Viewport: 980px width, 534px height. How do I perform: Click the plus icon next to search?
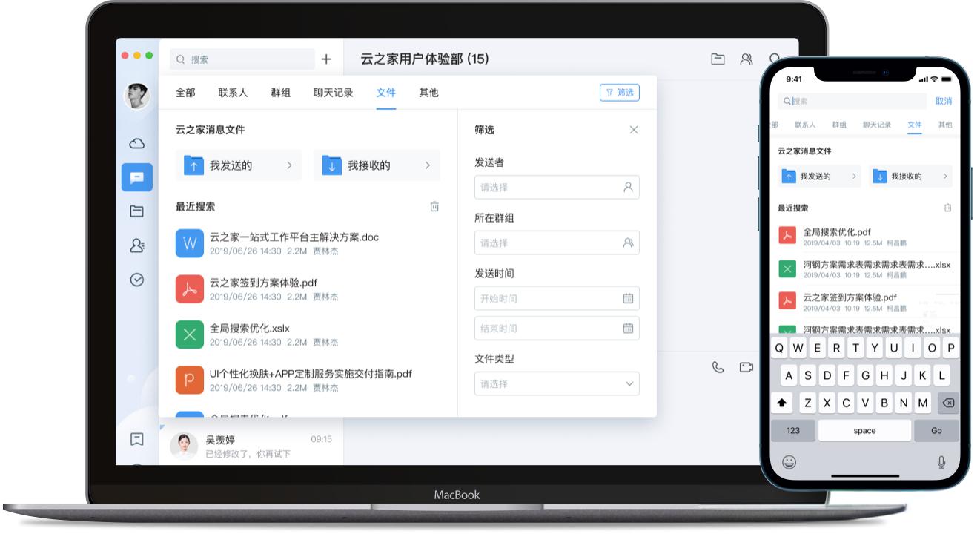[x=326, y=59]
